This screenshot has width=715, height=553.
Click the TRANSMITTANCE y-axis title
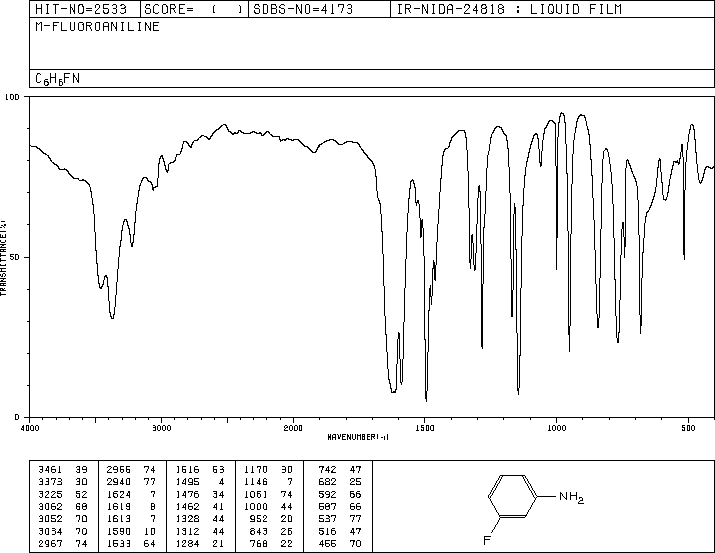tap(3, 258)
